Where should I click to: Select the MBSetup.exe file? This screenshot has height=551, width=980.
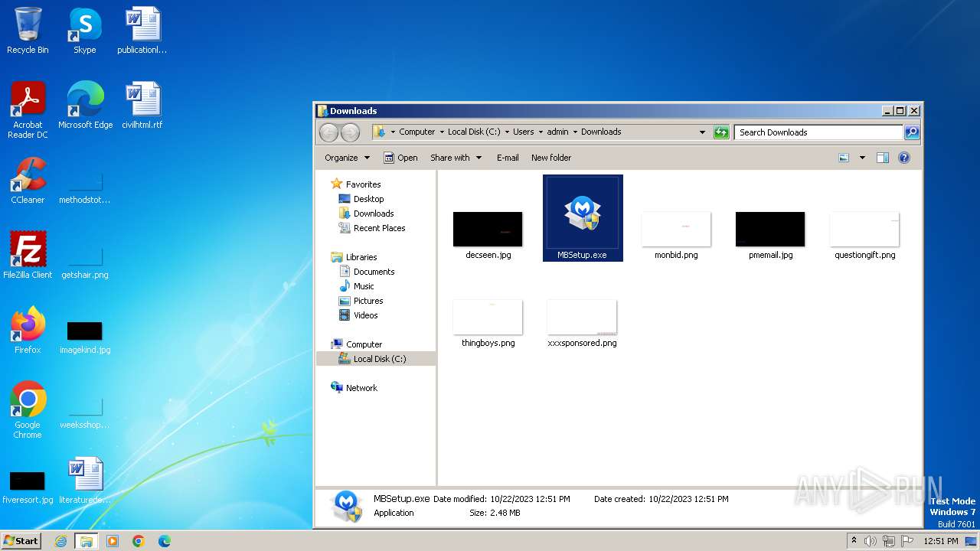[582, 218]
